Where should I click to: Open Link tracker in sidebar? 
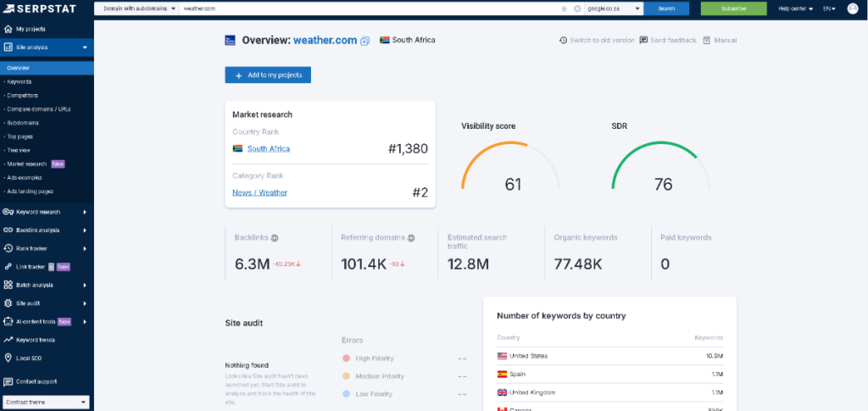tap(30, 267)
